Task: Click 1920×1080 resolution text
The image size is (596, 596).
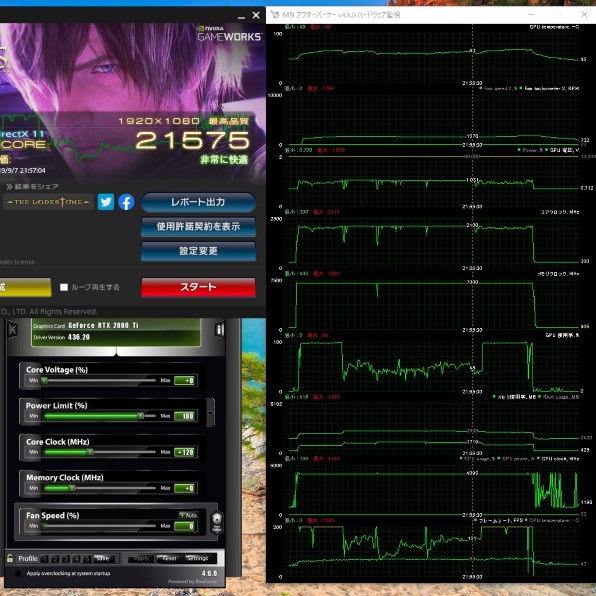Action: coord(159,121)
